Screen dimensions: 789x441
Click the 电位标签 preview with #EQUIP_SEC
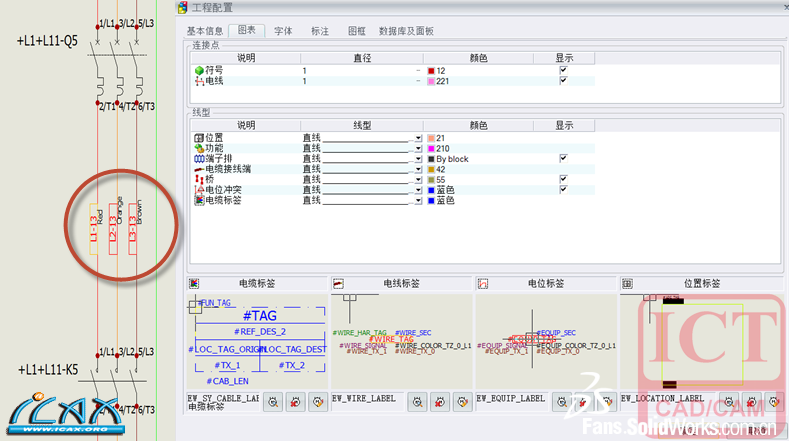(x=546, y=342)
